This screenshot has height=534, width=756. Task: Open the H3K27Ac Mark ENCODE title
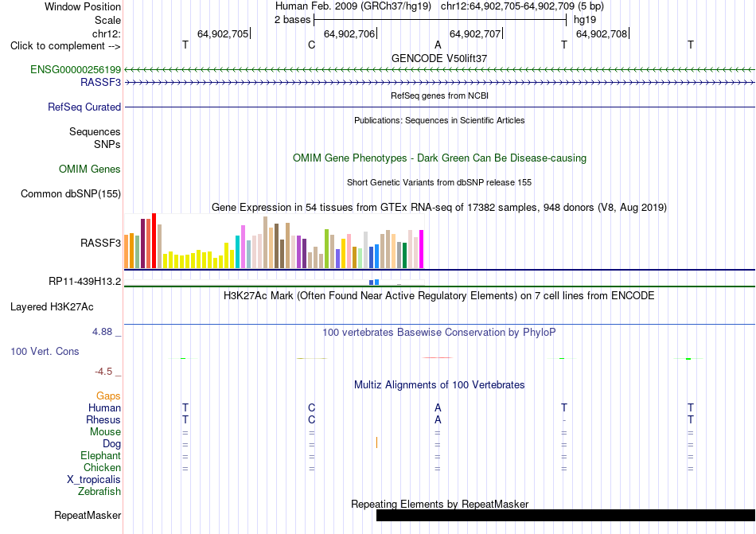pos(438,295)
